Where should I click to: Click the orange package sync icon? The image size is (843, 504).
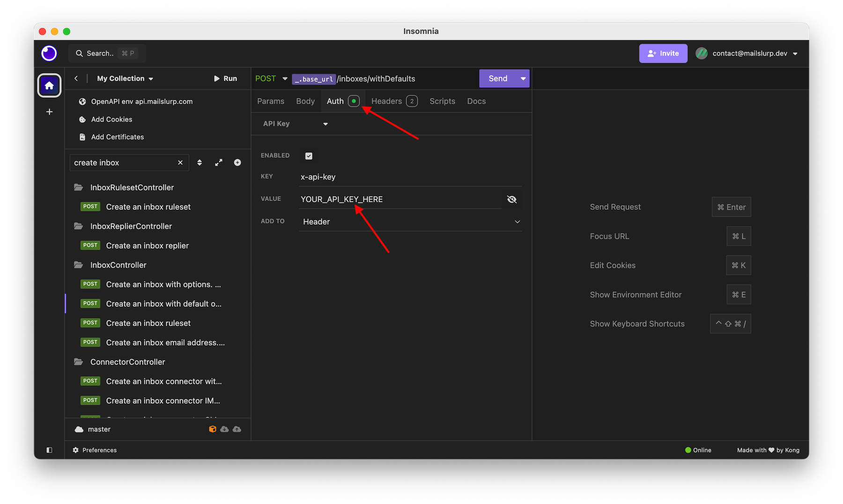(213, 429)
